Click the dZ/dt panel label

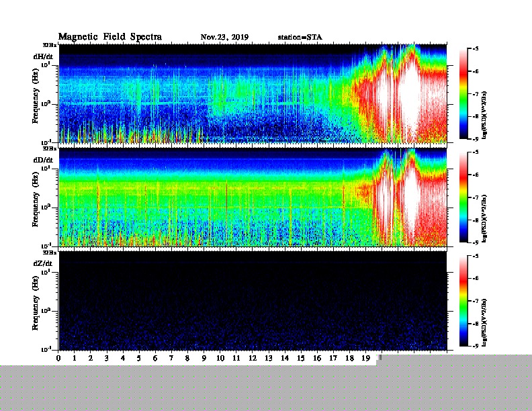point(43,263)
